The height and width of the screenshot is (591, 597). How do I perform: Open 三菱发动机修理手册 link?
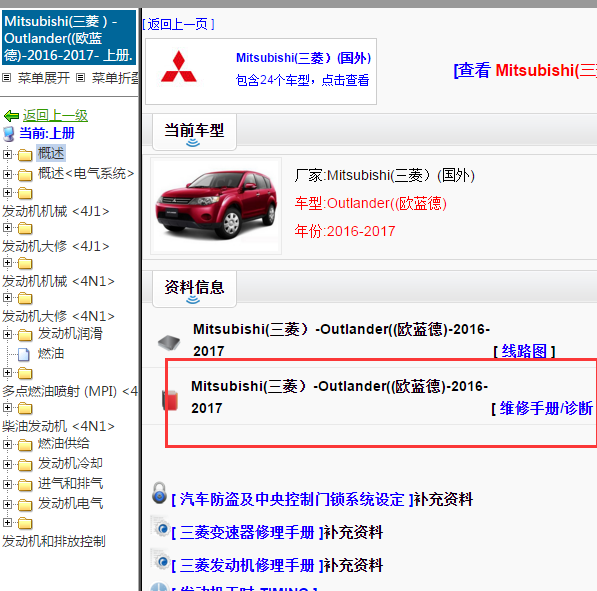pyautogui.click(x=247, y=565)
